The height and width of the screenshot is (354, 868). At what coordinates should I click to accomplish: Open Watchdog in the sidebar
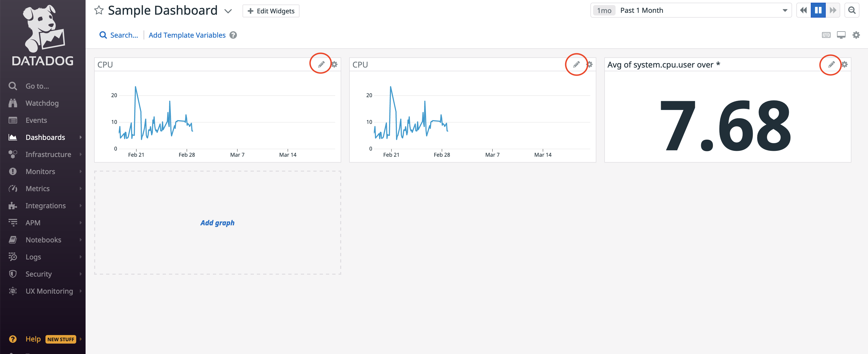(42, 103)
